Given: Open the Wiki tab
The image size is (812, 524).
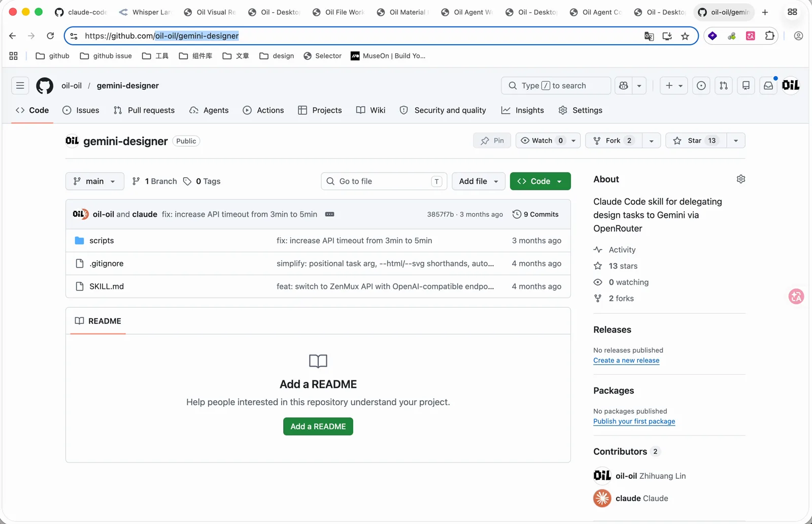Looking at the screenshot, I should point(371,110).
